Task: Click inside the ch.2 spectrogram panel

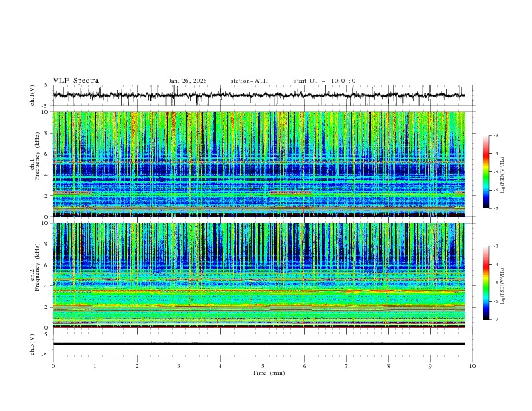Action: pos(262,275)
